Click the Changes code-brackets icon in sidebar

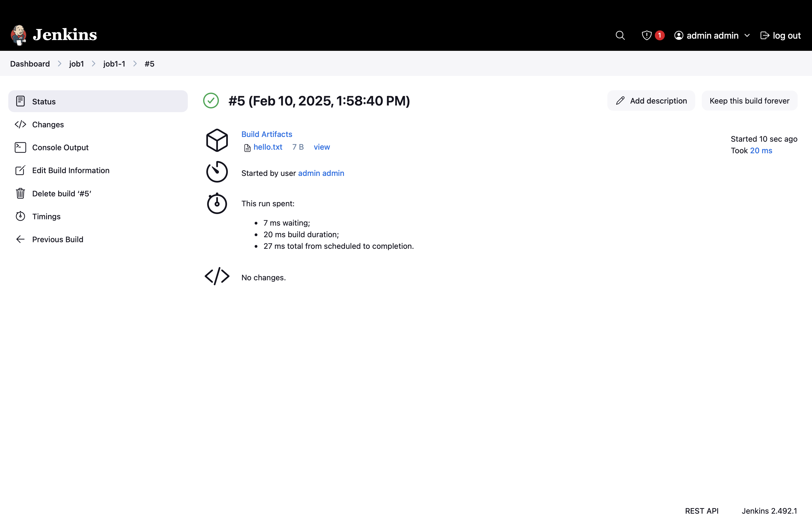pyautogui.click(x=20, y=125)
